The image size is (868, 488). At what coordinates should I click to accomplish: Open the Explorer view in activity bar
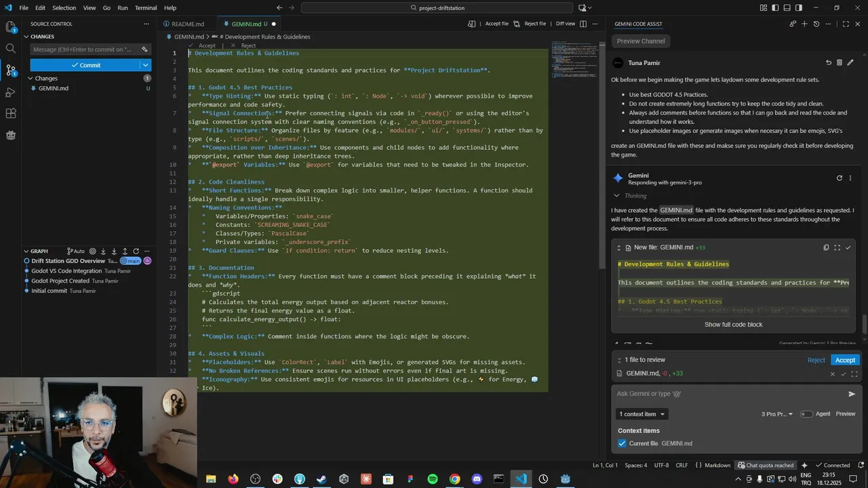pyautogui.click(x=10, y=27)
